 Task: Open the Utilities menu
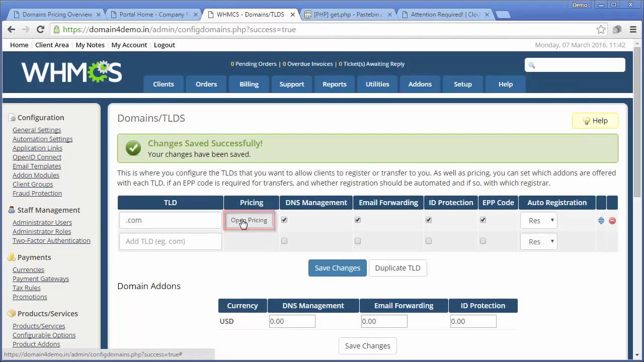click(x=377, y=84)
